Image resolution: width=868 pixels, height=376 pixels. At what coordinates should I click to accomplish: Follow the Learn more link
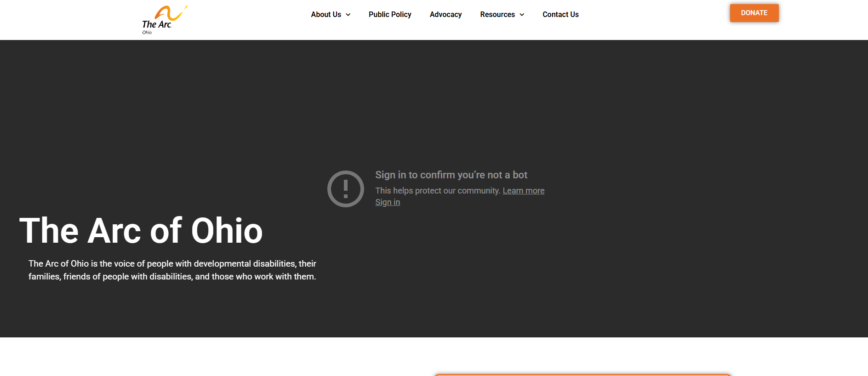(523, 191)
